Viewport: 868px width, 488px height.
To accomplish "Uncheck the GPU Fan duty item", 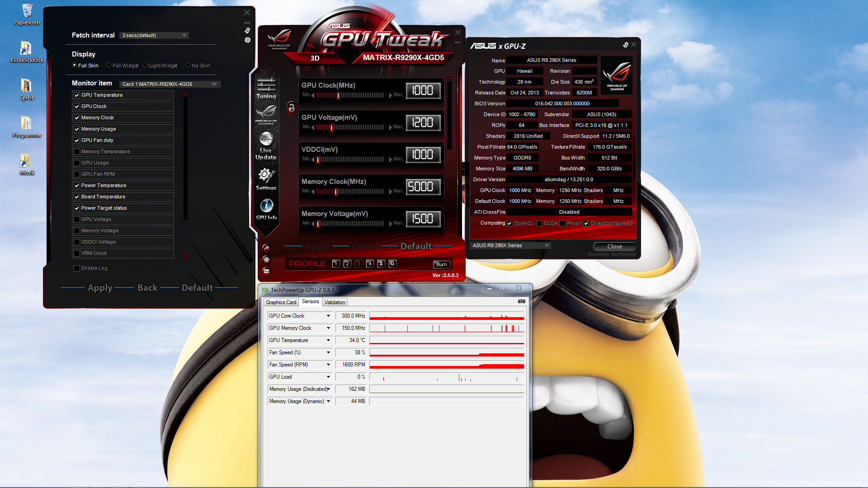I will tap(77, 141).
